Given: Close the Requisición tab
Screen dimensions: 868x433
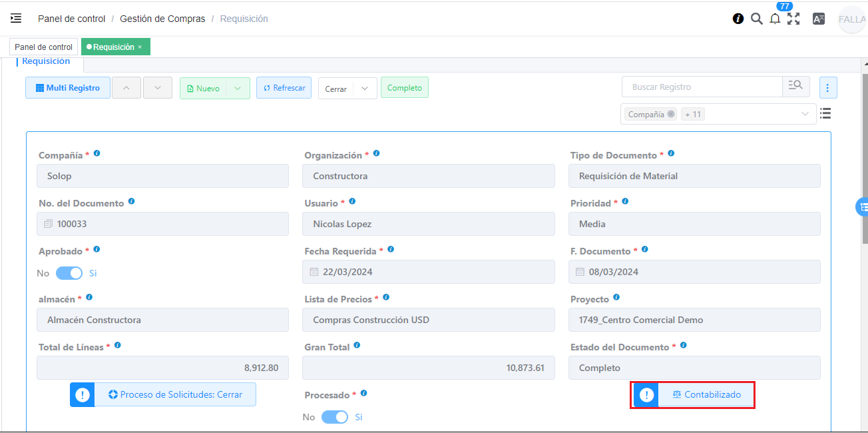Looking at the screenshot, I should [x=140, y=47].
